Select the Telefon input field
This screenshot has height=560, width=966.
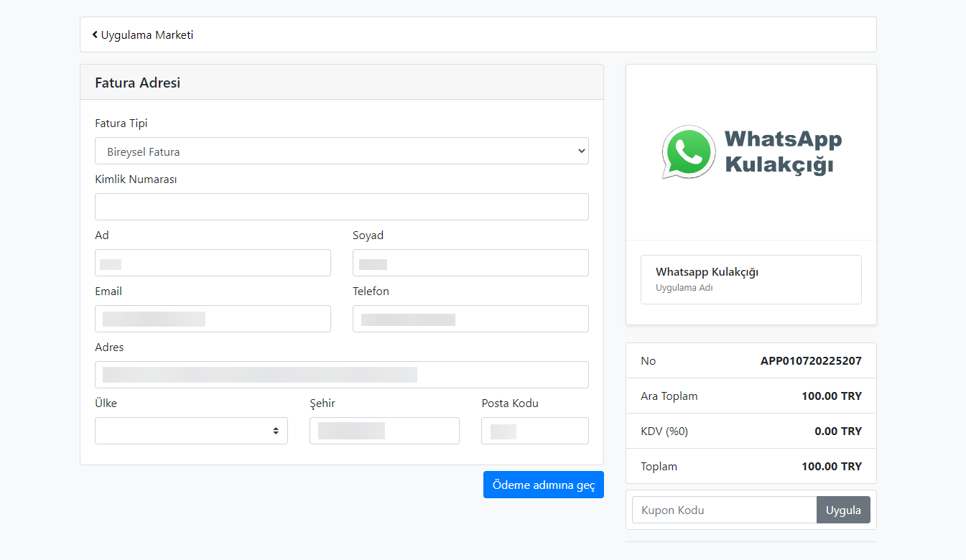click(470, 319)
